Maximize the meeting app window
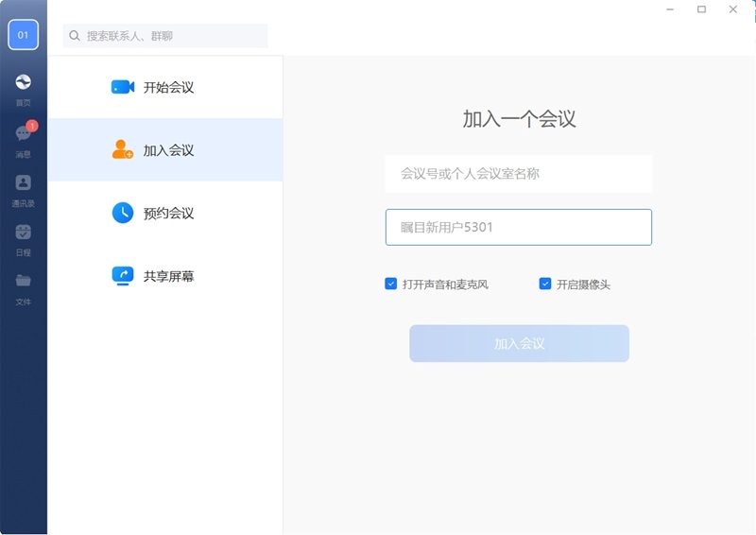 [x=701, y=9]
